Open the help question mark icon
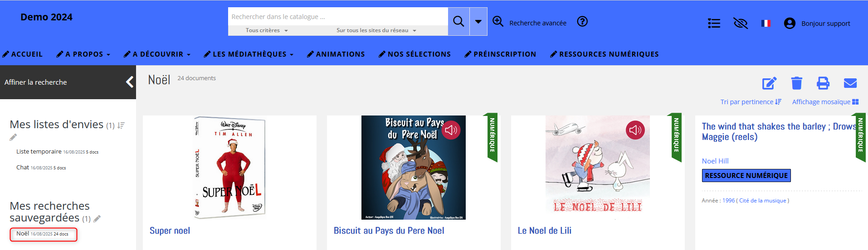 (582, 21)
